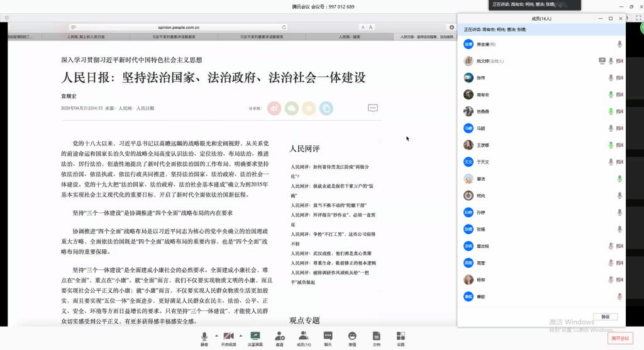Turn on camera with 开启视频 icon
The image size is (644, 350).
click(228, 337)
